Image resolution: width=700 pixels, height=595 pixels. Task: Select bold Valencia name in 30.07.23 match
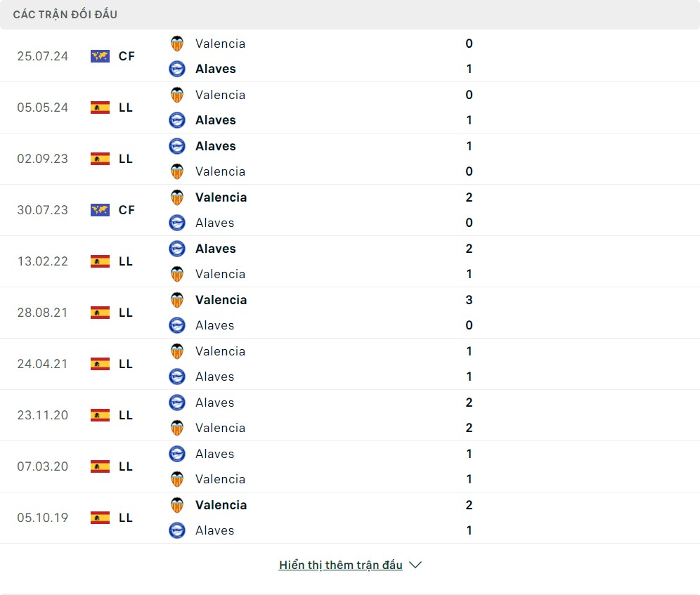click(x=221, y=197)
